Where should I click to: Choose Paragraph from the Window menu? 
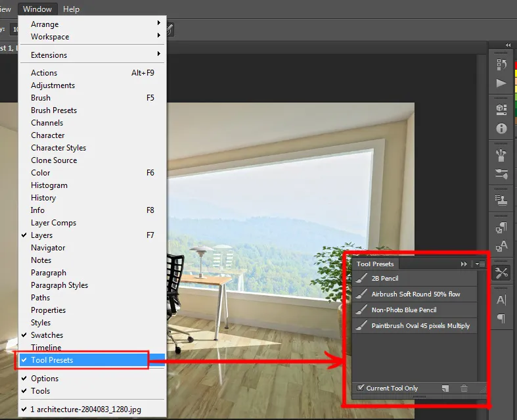pyautogui.click(x=93, y=273)
